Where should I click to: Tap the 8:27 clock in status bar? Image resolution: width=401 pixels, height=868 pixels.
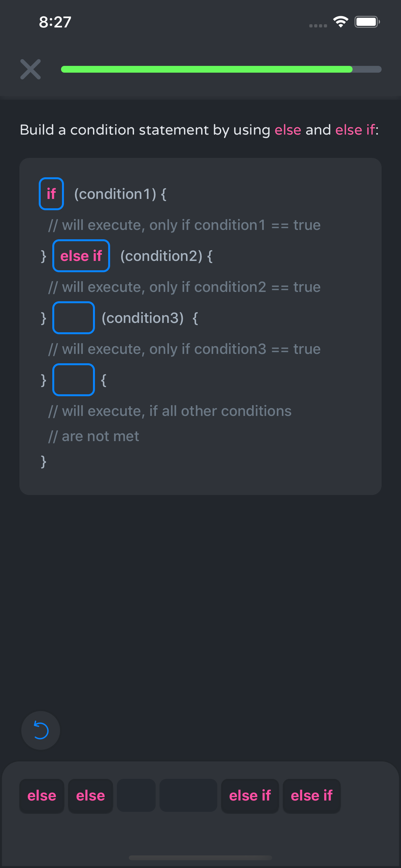point(55,22)
